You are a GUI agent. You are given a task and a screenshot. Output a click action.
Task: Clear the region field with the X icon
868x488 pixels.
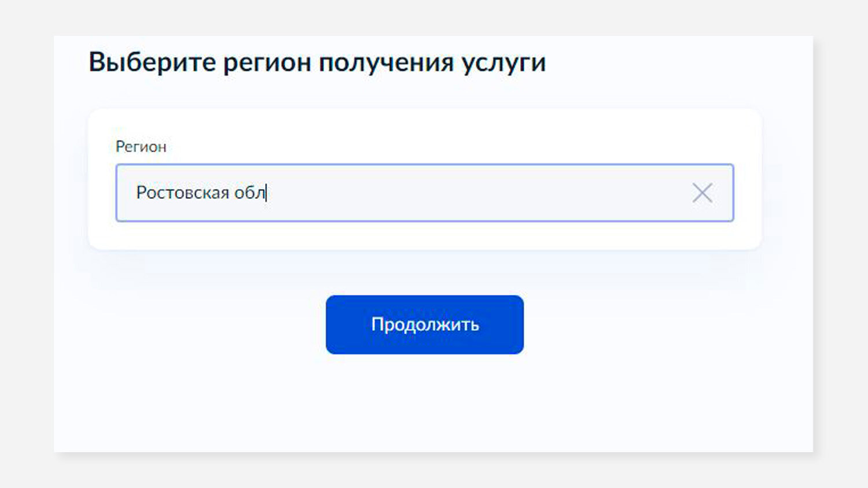pyautogui.click(x=702, y=193)
